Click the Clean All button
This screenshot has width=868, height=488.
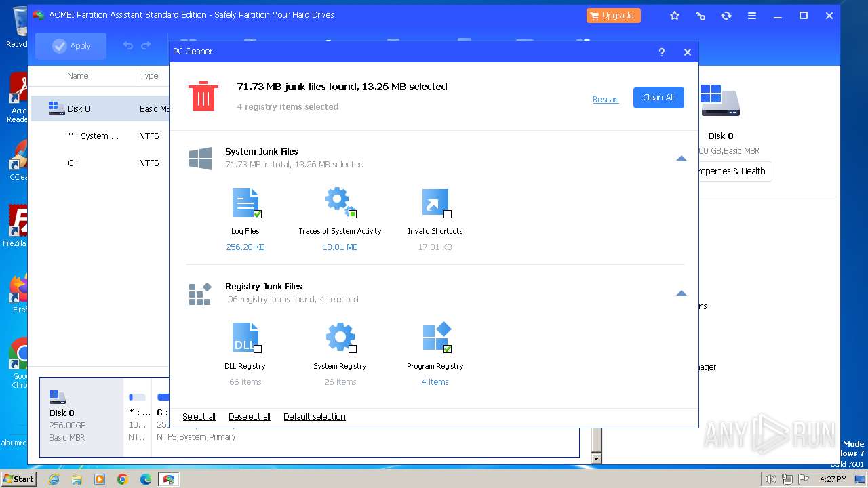tap(658, 98)
